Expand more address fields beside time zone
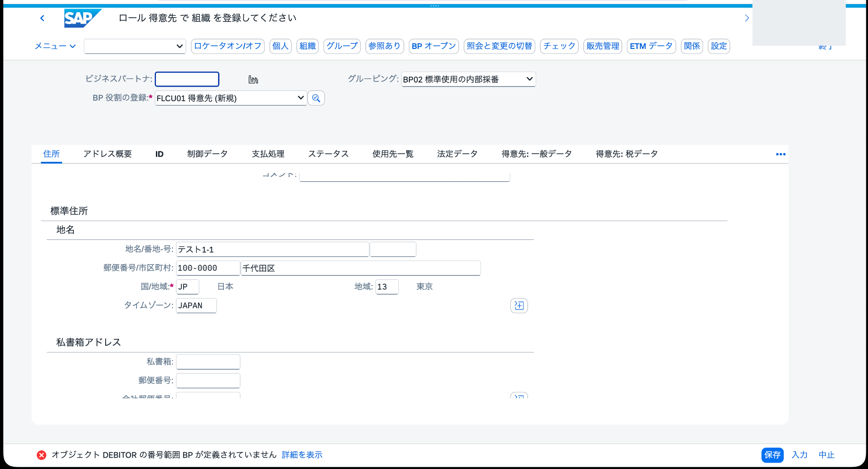The width and height of the screenshot is (868, 469). pos(519,305)
